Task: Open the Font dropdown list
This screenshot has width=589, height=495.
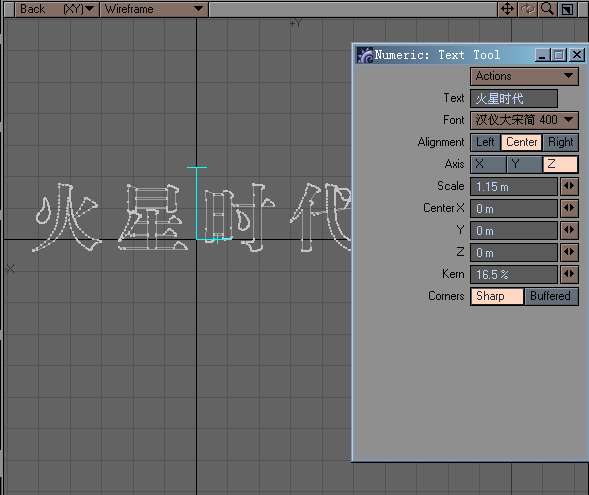Action: (x=524, y=120)
